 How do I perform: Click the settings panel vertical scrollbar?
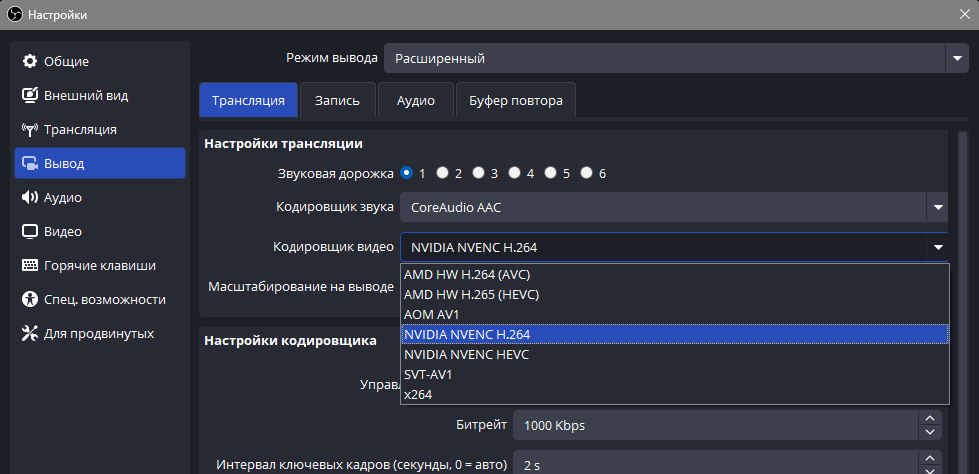tap(962, 302)
